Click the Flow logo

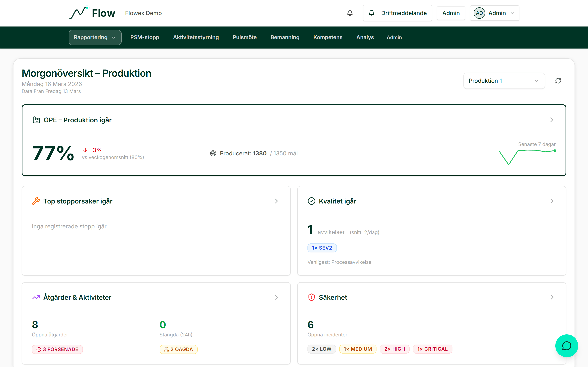coord(92,13)
